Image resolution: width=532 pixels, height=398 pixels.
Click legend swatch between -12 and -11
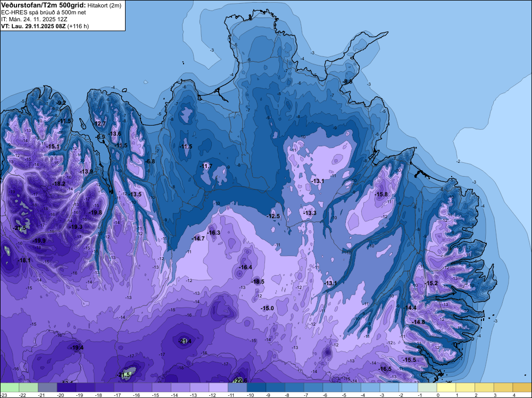pos(219,387)
